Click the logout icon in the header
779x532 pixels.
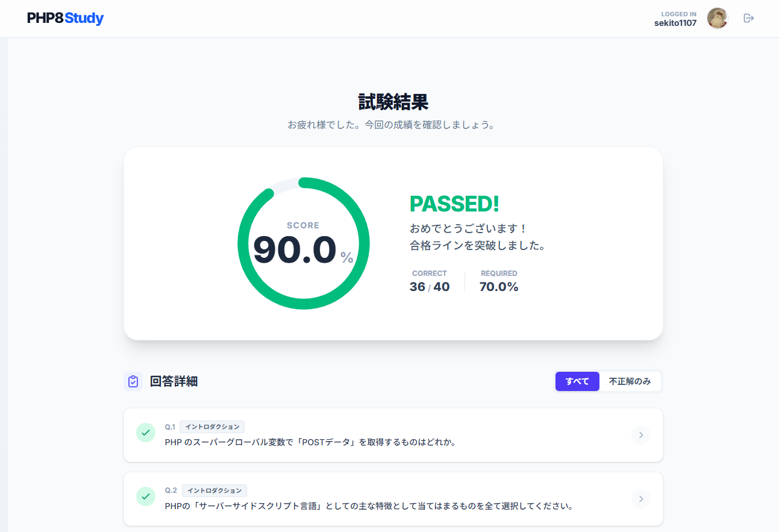(x=748, y=18)
